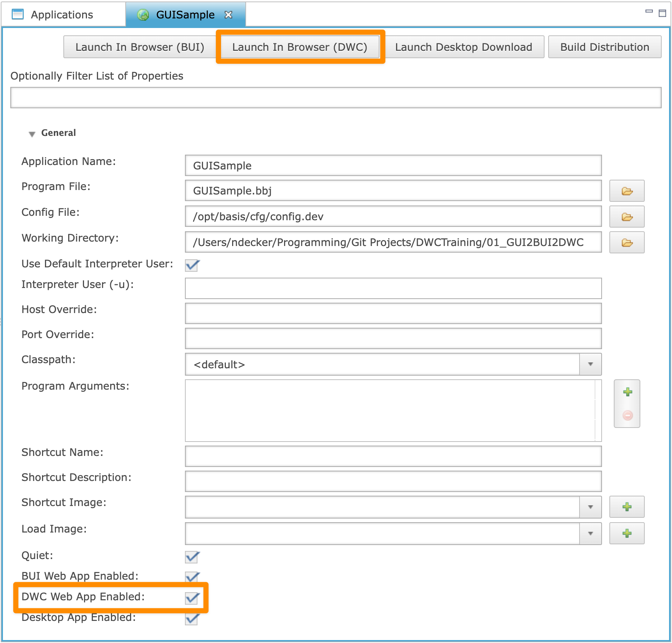672x643 pixels.
Task: Open the Classpath dropdown
Action: tap(591, 364)
